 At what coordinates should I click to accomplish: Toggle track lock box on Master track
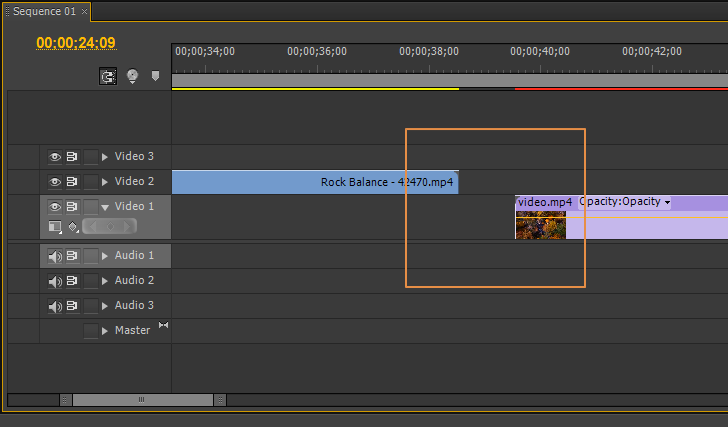91,331
